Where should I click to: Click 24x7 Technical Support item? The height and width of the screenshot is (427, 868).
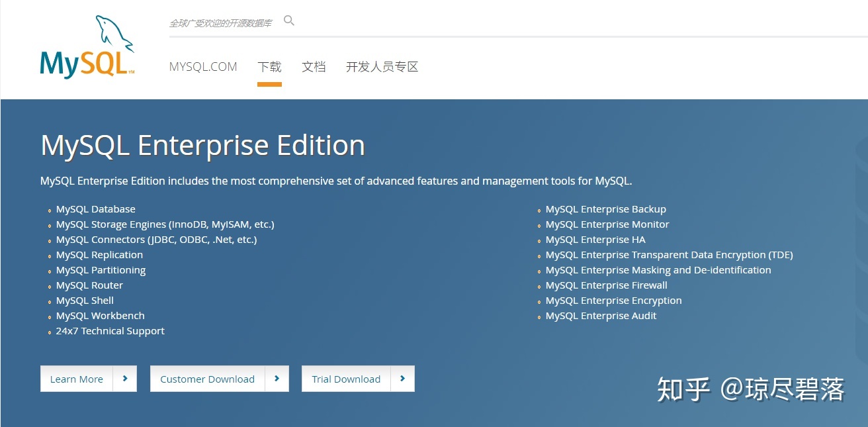[x=110, y=331]
